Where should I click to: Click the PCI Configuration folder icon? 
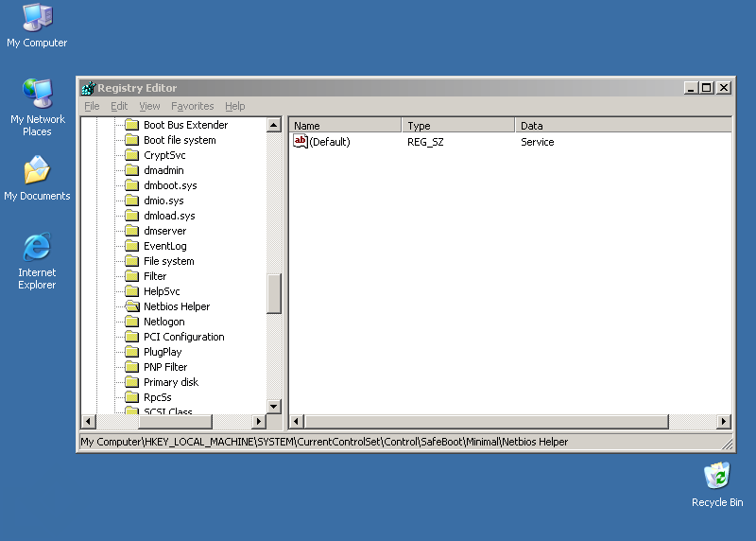131,337
